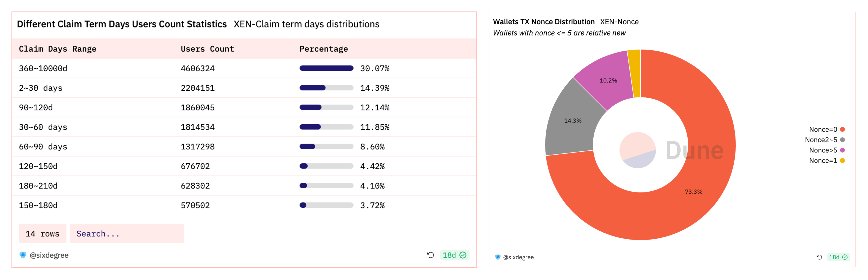
Task: Open the XEN-Claim term days distributions query link
Action: (x=306, y=24)
